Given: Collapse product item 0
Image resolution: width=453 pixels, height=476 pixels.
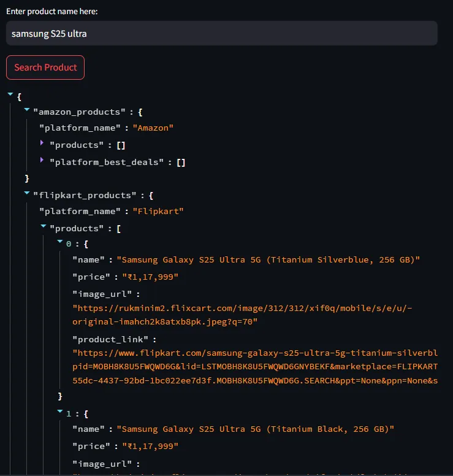Looking at the screenshot, I should (60, 243).
